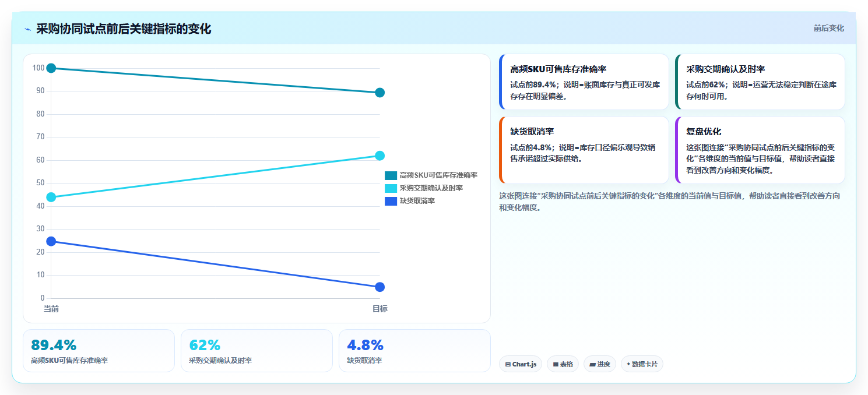
Task: Click legend label 缺货取消率
Action: click(x=417, y=201)
